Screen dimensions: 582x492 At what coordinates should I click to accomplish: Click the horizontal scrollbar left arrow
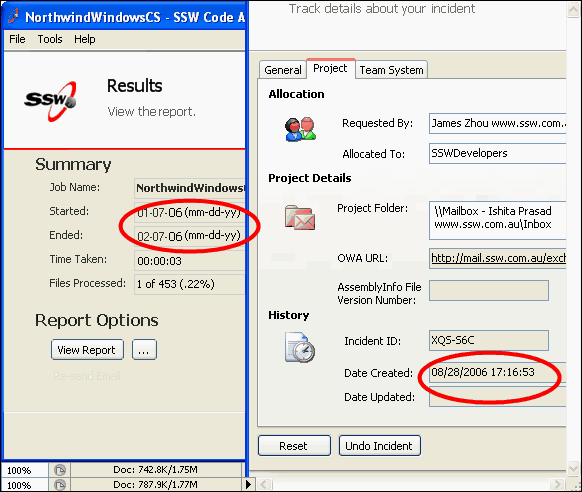pos(264,484)
